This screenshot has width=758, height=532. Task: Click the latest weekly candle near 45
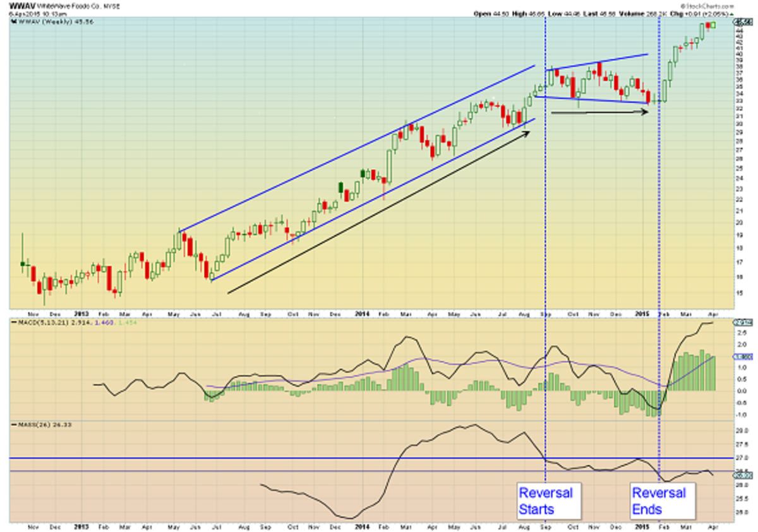[713, 25]
